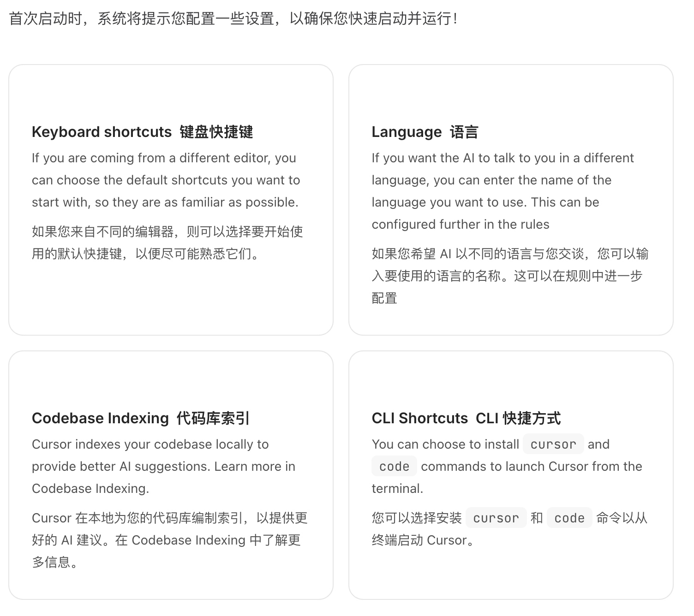Open the CLI Shortcuts CLI 快捷方式 heading
This screenshot has height=616, width=694.
pyautogui.click(x=466, y=418)
